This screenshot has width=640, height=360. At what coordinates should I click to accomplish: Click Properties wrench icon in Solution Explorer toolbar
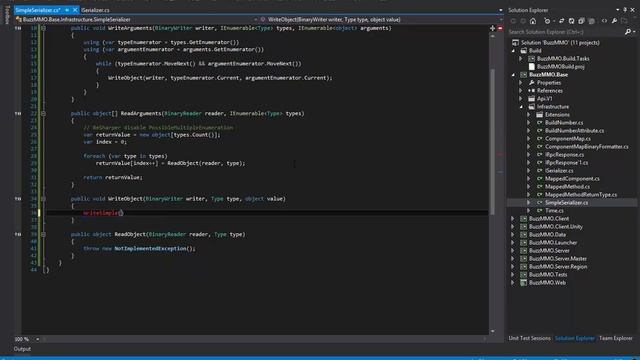tap(614, 21)
